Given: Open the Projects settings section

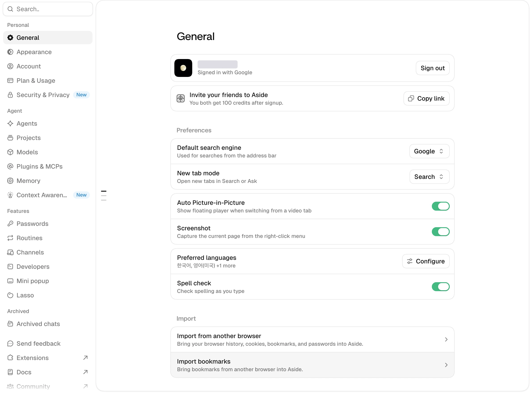Looking at the screenshot, I should click(x=48, y=138).
